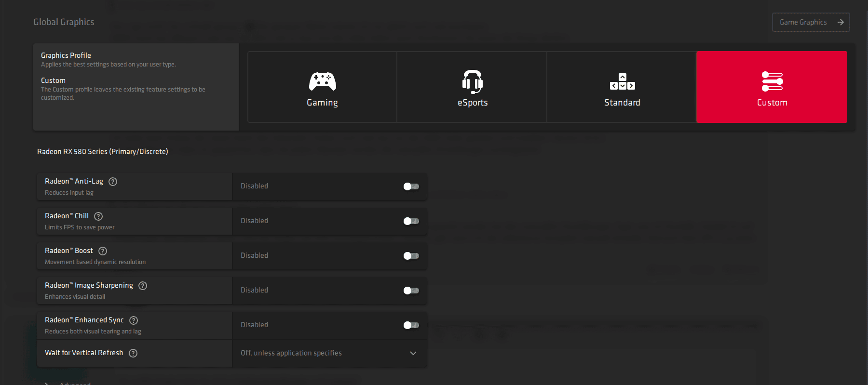Open help for Radeon Image Sharpening
Viewport: 868px width, 385px height.
143,286
